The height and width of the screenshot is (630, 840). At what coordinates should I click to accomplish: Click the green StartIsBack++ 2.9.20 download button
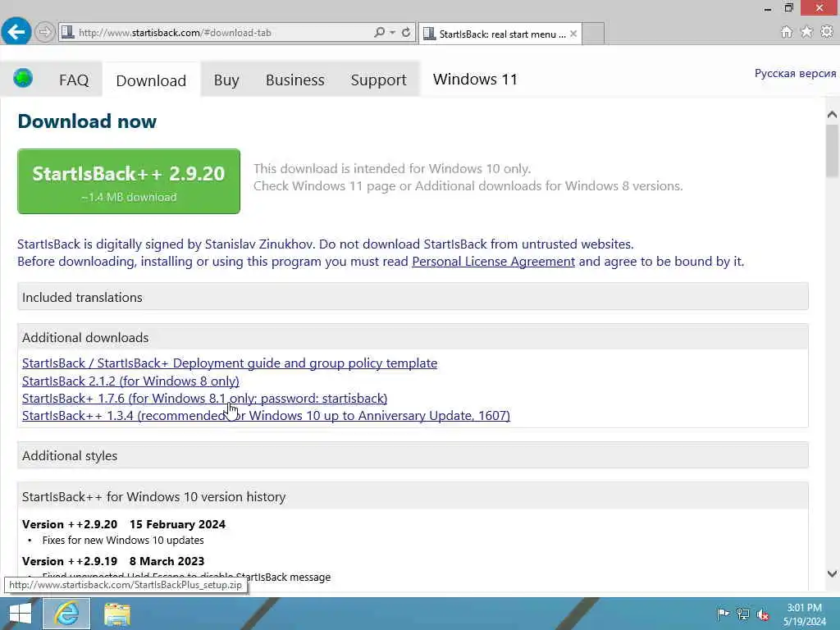click(x=129, y=181)
